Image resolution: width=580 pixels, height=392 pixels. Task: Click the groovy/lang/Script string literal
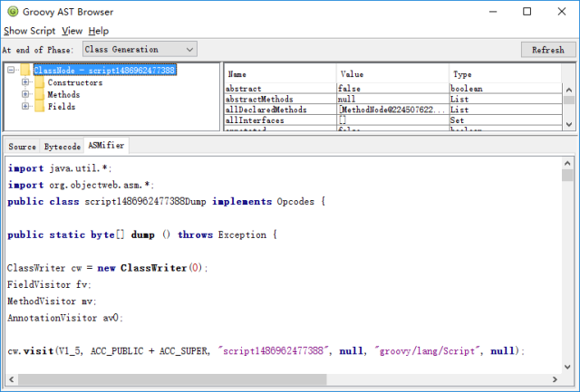427,351
